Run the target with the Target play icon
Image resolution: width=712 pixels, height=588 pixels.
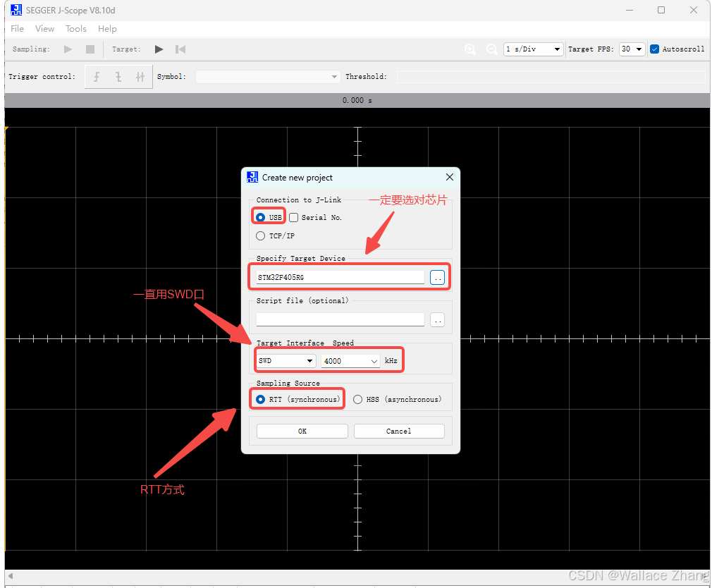pyautogui.click(x=159, y=49)
